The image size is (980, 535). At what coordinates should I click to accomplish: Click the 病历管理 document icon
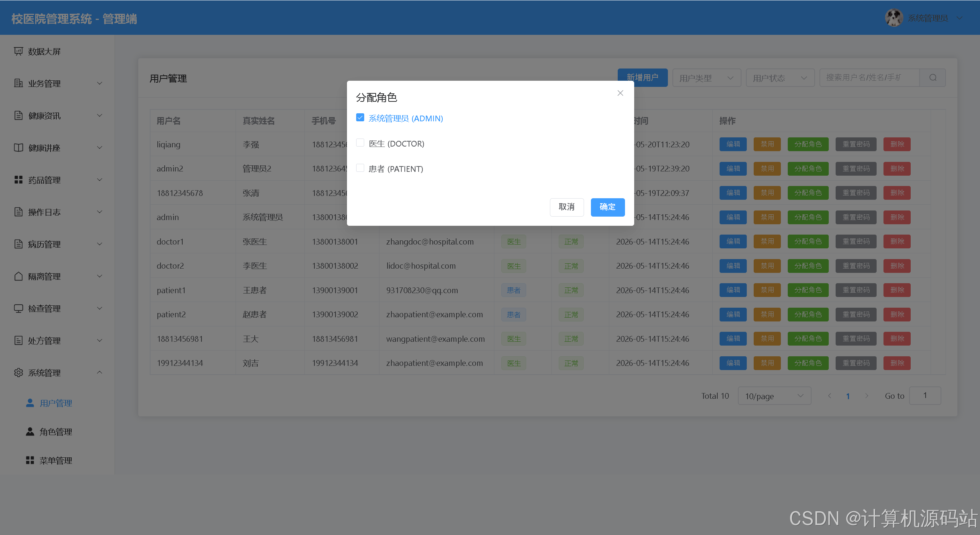pos(18,244)
